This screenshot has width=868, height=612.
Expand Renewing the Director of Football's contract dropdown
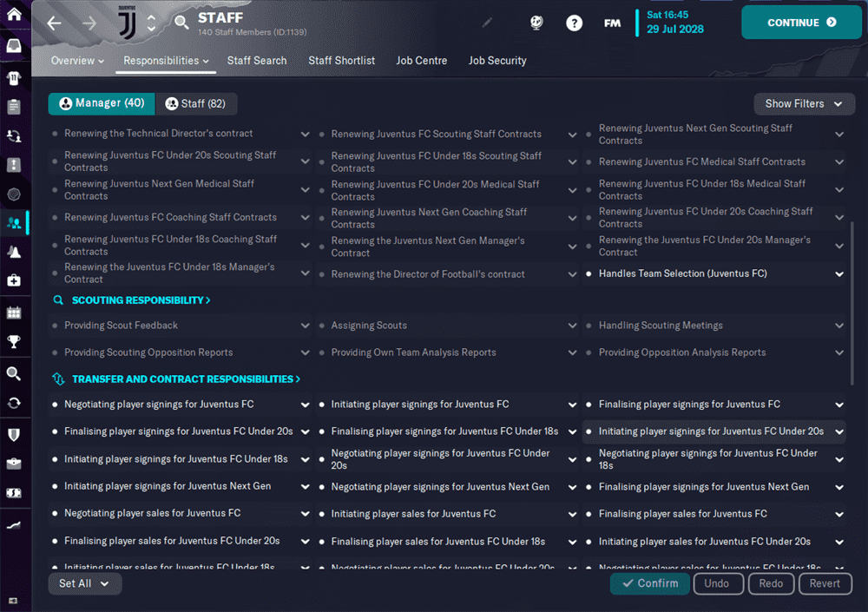572,274
